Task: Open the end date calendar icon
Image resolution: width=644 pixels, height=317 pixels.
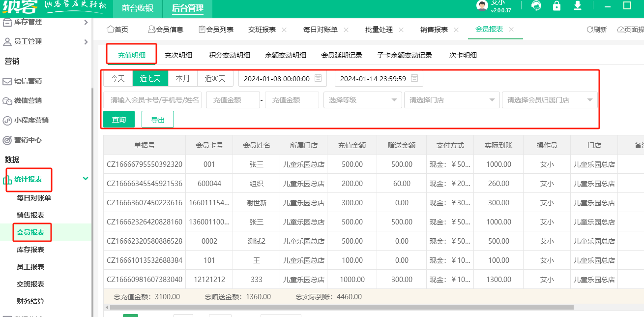Action: (x=414, y=78)
